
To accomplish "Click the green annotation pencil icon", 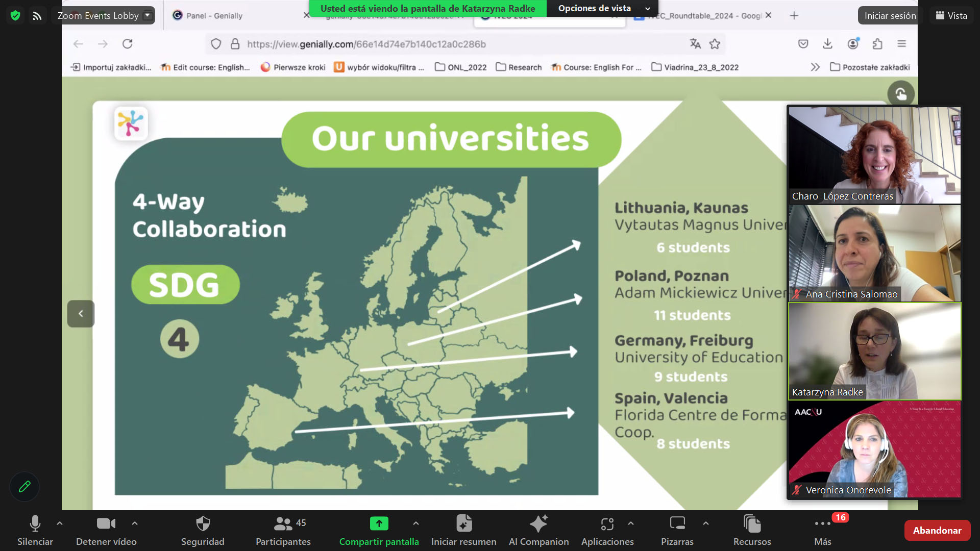I will (24, 487).
